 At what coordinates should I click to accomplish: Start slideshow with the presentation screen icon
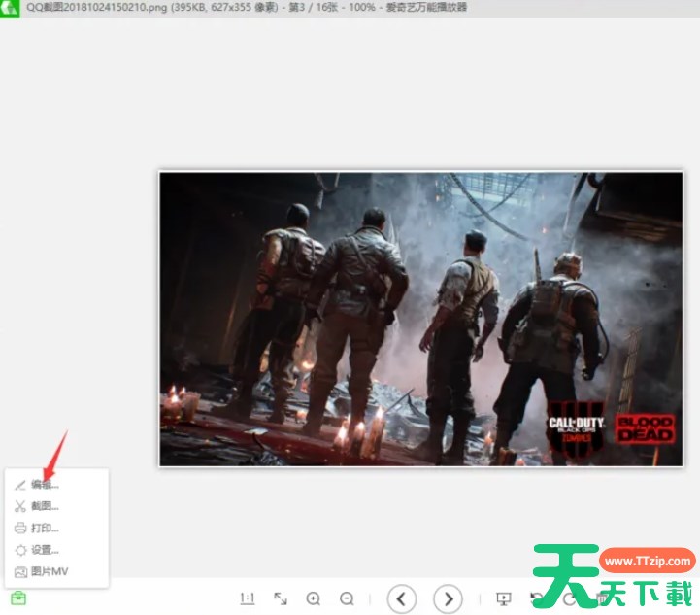[503, 598]
